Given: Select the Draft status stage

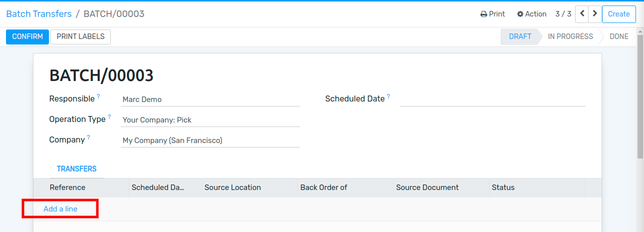Looking at the screenshot, I should pyautogui.click(x=520, y=36).
